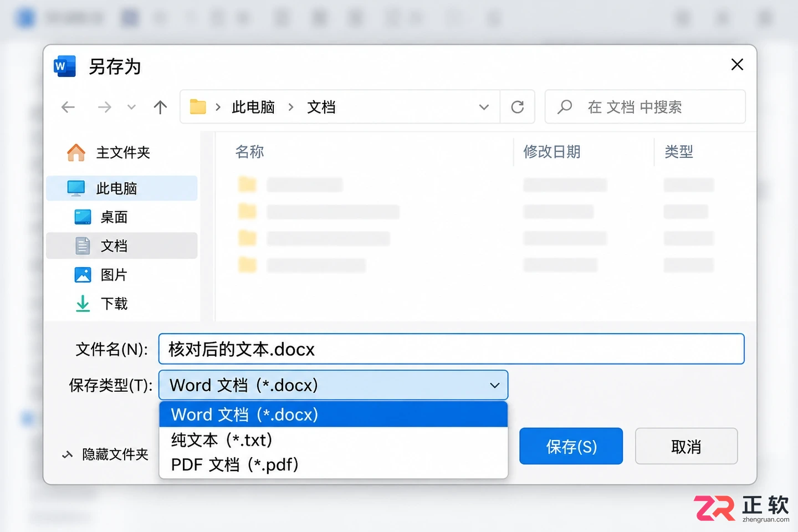Image resolution: width=798 pixels, height=532 pixels.
Task: Refresh the 文档 folder listing
Action: point(518,107)
